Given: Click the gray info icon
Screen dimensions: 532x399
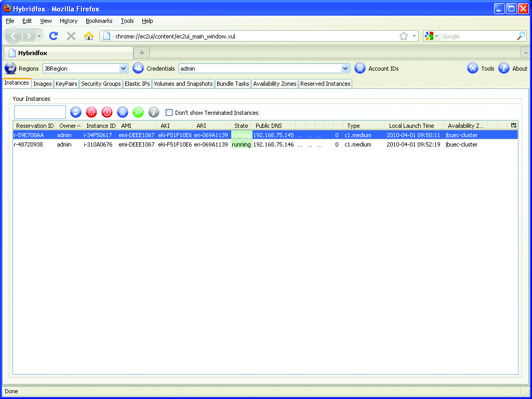Looking at the screenshot, I should tap(153, 112).
